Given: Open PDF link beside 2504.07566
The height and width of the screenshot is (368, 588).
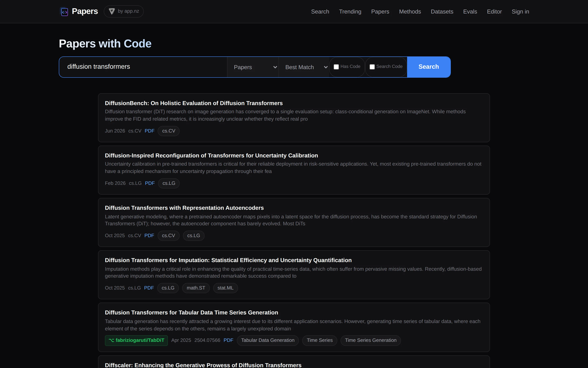Looking at the screenshot, I should click(228, 340).
